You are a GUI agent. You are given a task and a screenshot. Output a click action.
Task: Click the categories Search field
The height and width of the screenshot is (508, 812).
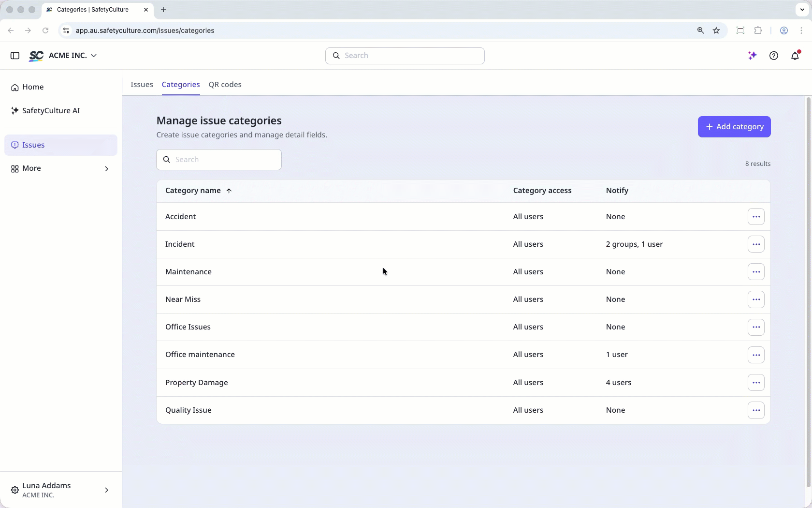pos(219,160)
